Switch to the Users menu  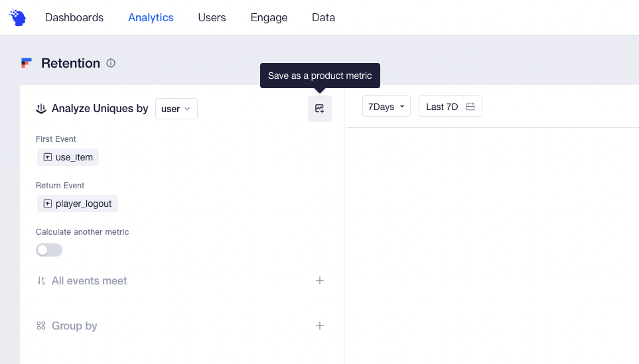(212, 17)
